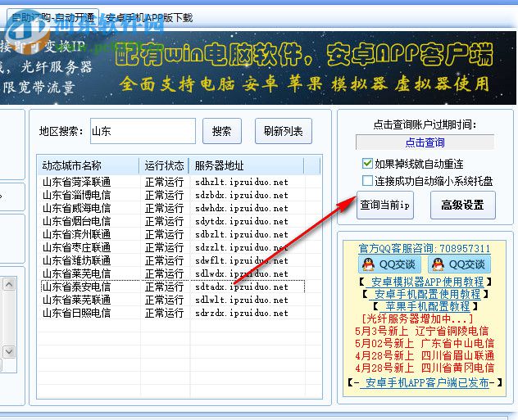The image size is (518, 420).
Task: Click server address sdhzlt.ipzuiduo.net
Action: tap(242, 182)
